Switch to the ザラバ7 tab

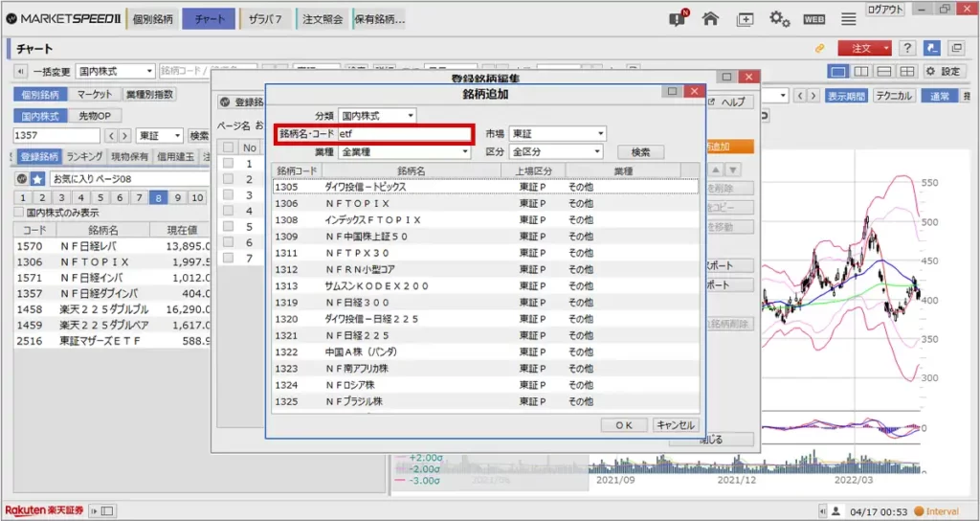tap(265, 19)
